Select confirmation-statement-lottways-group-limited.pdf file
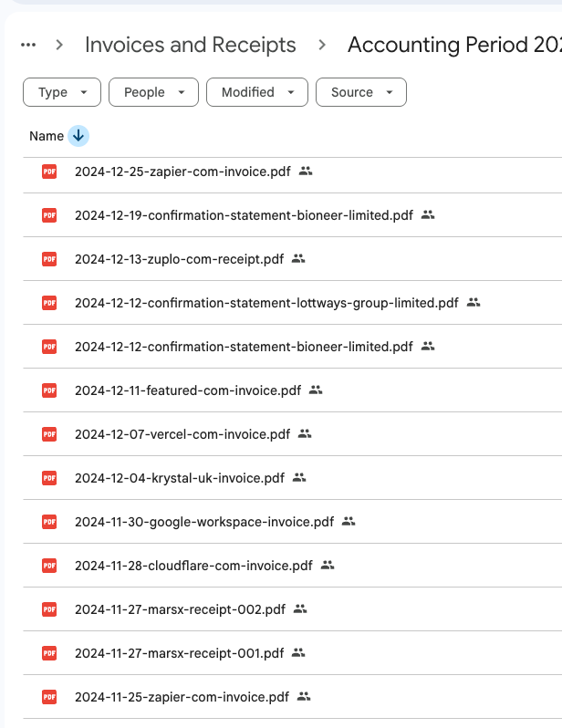The width and height of the screenshot is (562, 728). tap(266, 302)
